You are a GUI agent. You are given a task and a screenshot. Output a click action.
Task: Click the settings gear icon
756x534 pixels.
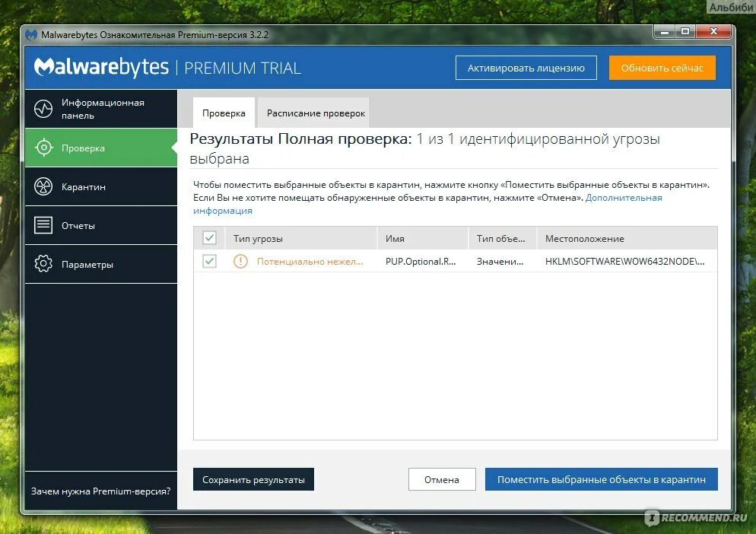(x=43, y=264)
